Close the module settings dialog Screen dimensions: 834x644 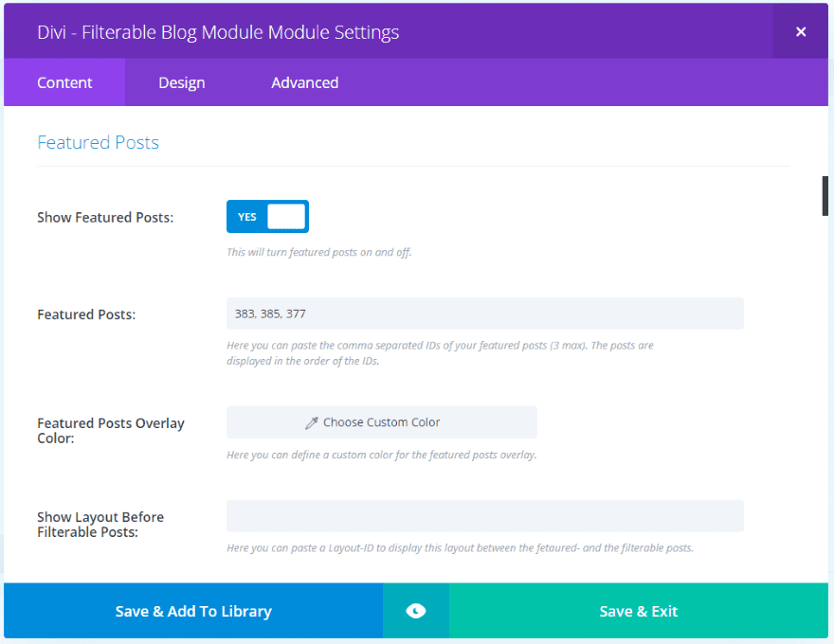[801, 32]
